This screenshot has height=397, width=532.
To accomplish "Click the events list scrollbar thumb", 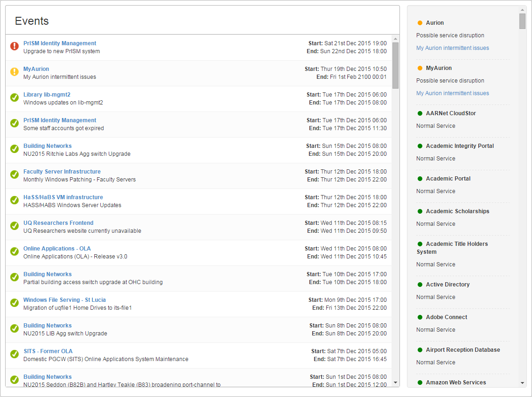I will pos(396,65).
